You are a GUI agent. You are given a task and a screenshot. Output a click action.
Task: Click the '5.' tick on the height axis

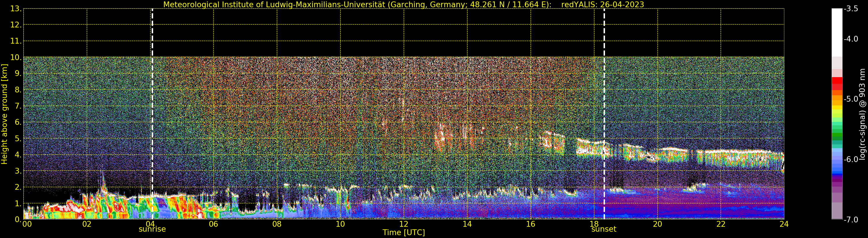click(18, 138)
